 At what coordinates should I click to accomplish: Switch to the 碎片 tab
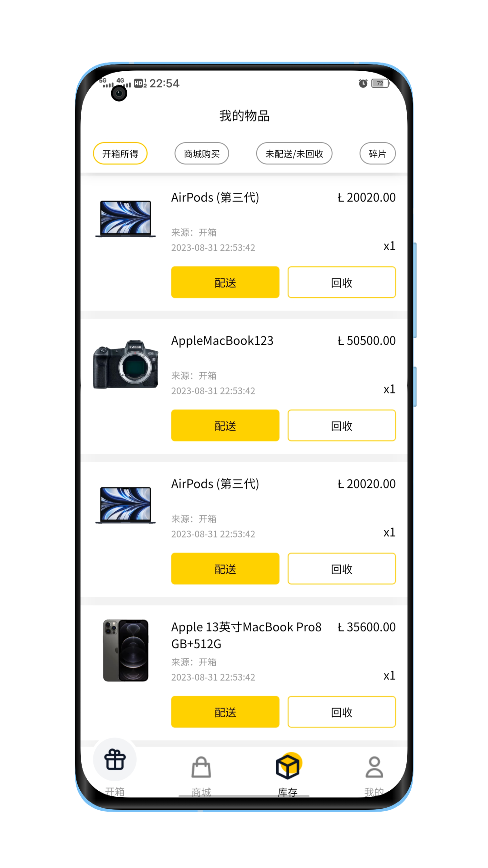377,154
